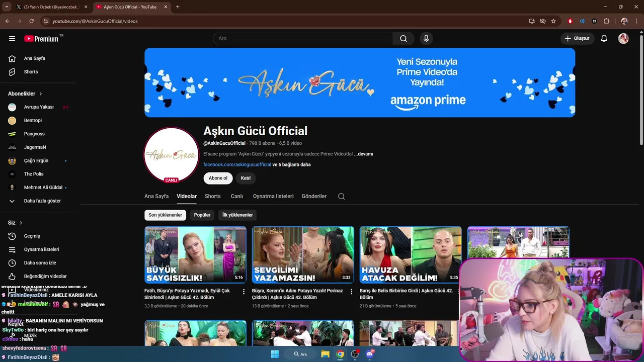Viewport: 644px width, 362px height.
Task: Click the Windows taskbar search box
Action: point(300,354)
